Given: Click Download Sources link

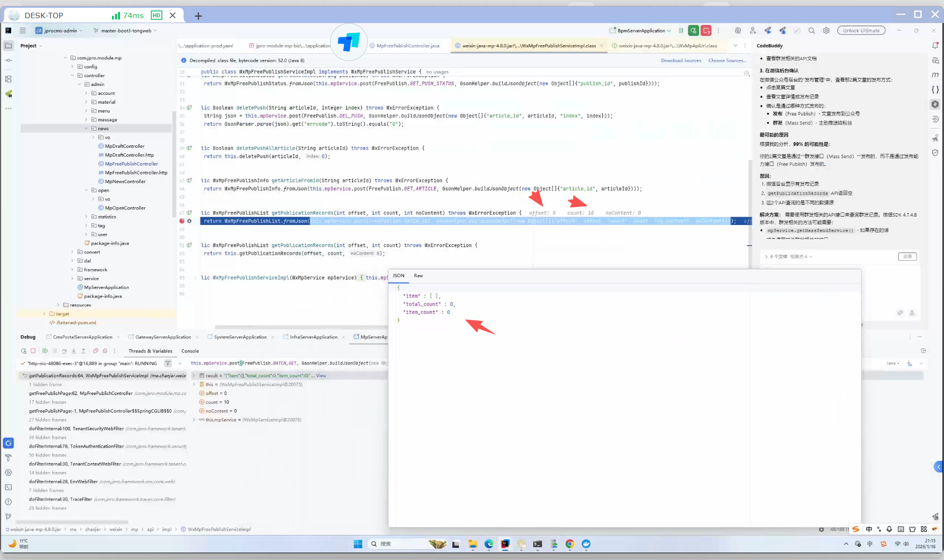Looking at the screenshot, I should tap(681, 60).
